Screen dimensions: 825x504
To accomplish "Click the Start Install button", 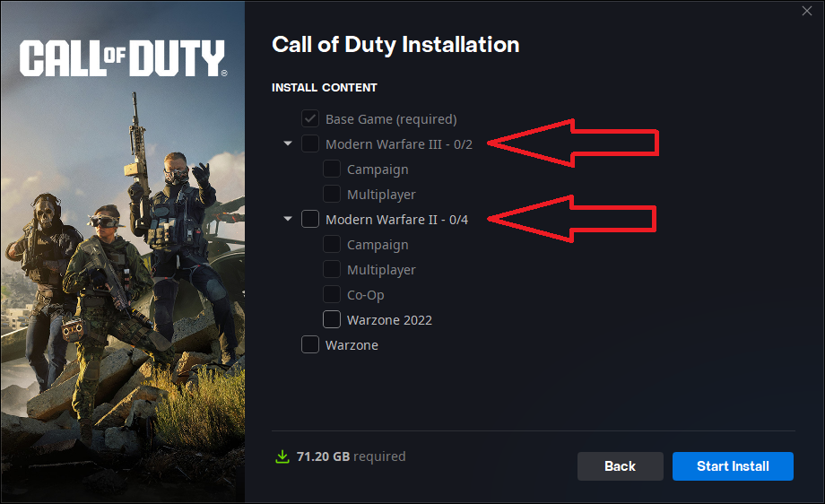I will (x=733, y=466).
